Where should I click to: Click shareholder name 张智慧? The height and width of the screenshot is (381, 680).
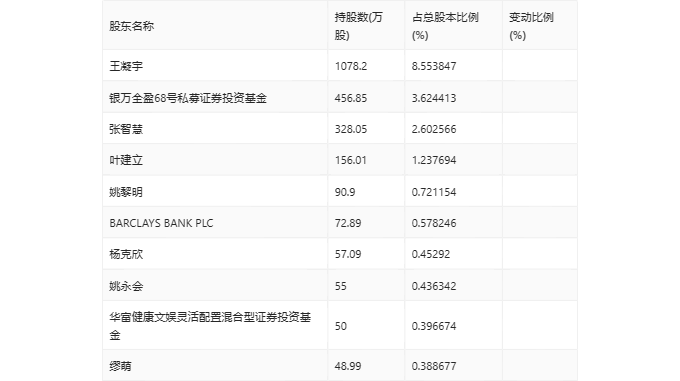(126, 129)
